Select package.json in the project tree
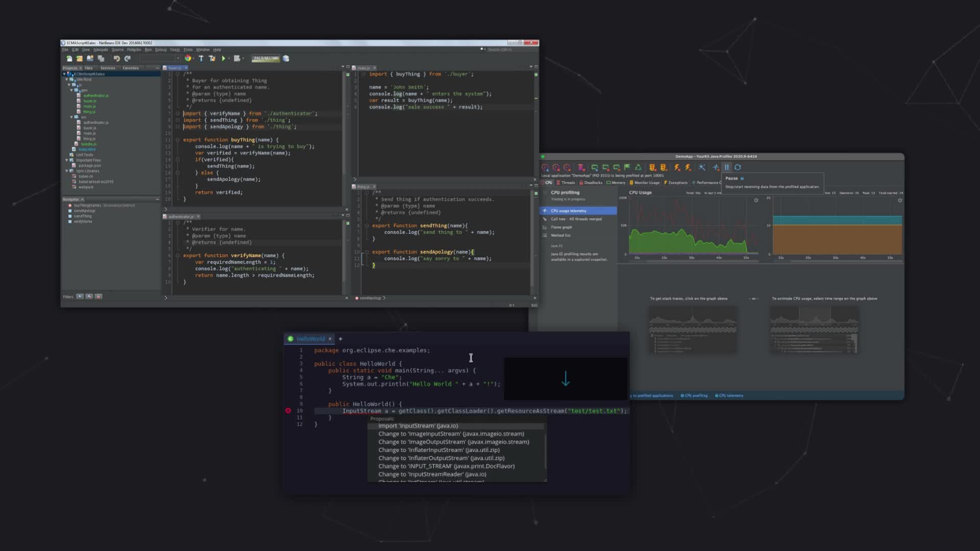This screenshot has height=551, width=980. tap(90, 165)
